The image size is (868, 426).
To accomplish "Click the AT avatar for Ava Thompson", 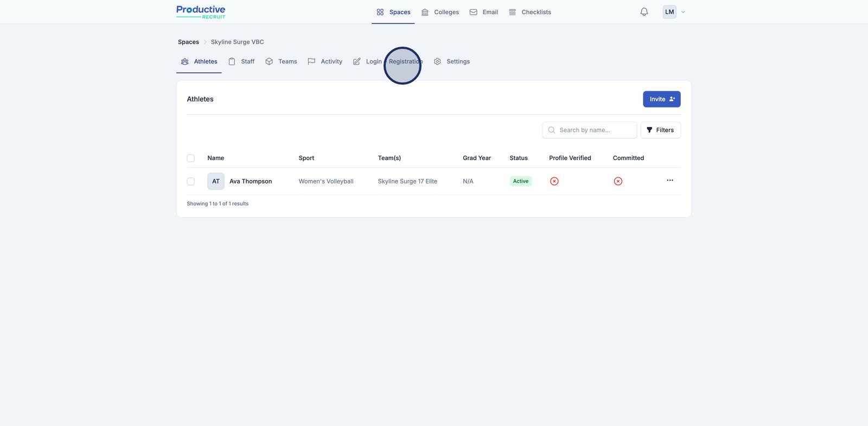I will point(215,181).
